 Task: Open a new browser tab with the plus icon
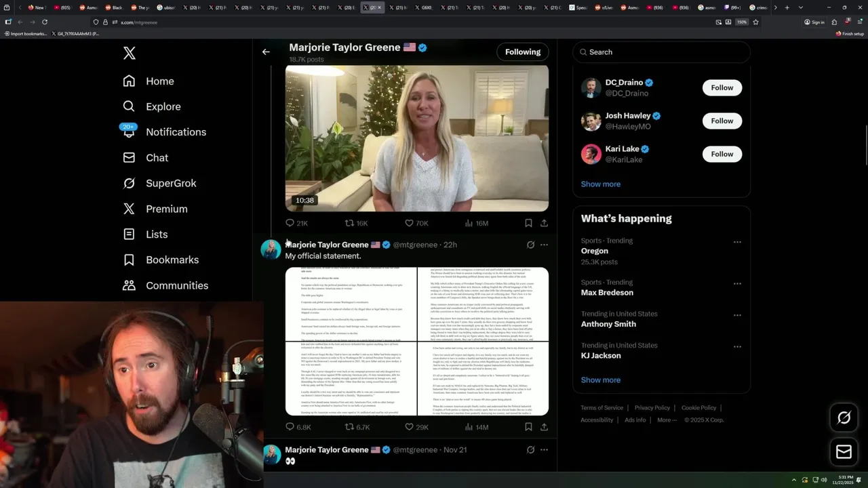click(787, 7)
